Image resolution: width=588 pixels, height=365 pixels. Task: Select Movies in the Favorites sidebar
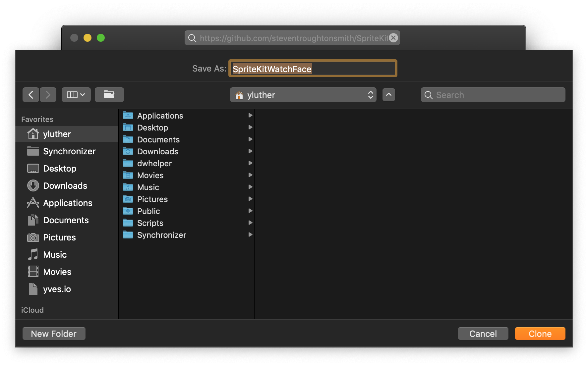tap(67, 272)
